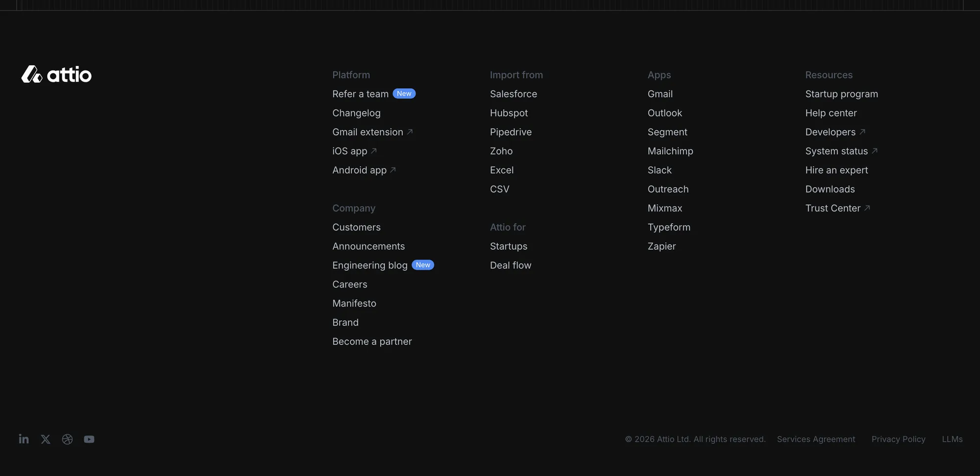Screen dimensions: 980x476
Task: Check the System status link
Action: point(841,151)
